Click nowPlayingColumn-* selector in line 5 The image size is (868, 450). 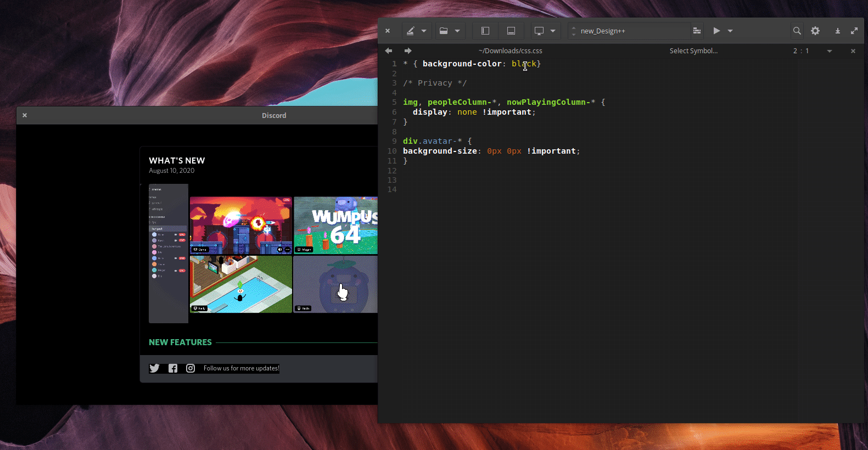pos(551,102)
